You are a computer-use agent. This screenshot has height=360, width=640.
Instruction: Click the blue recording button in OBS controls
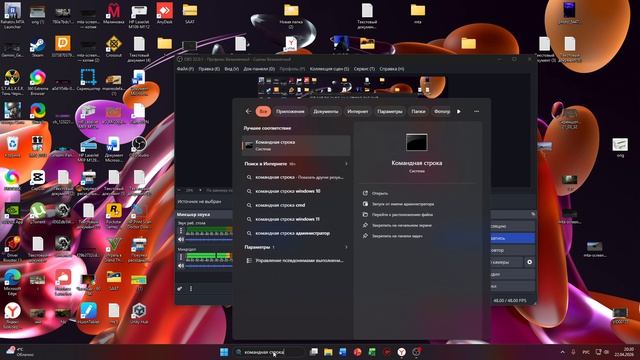click(x=513, y=238)
